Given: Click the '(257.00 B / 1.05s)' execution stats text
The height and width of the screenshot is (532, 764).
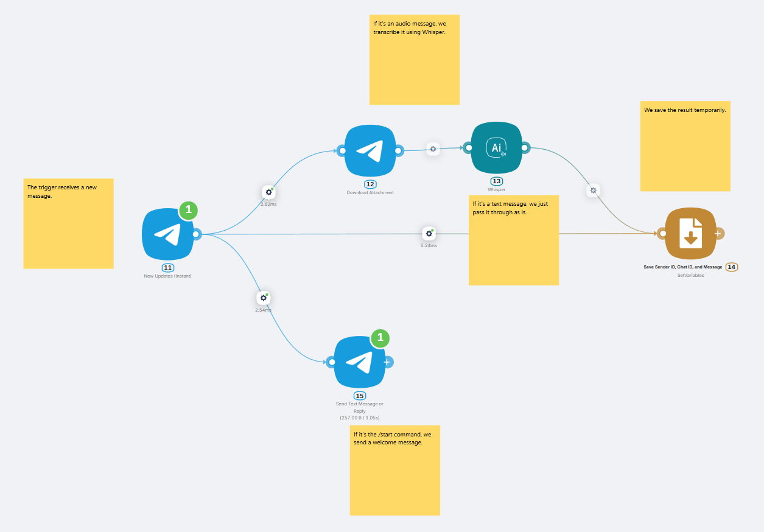Looking at the screenshot, I should coord(360,418).
